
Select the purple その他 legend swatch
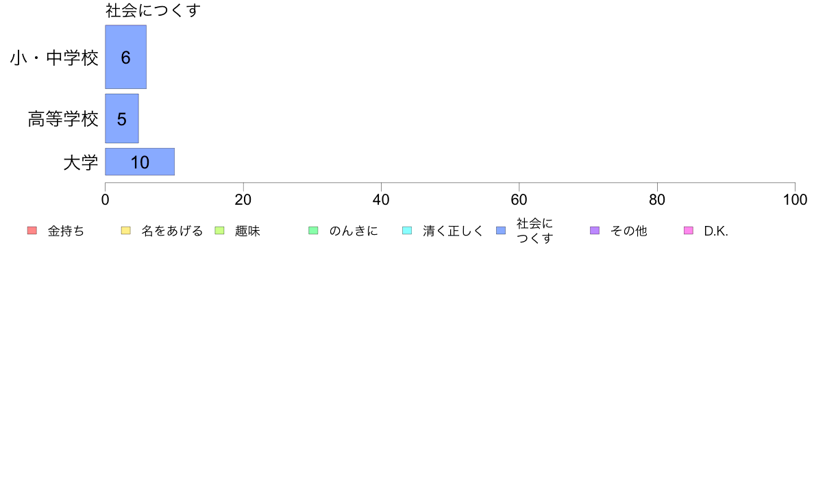[595, 231]
